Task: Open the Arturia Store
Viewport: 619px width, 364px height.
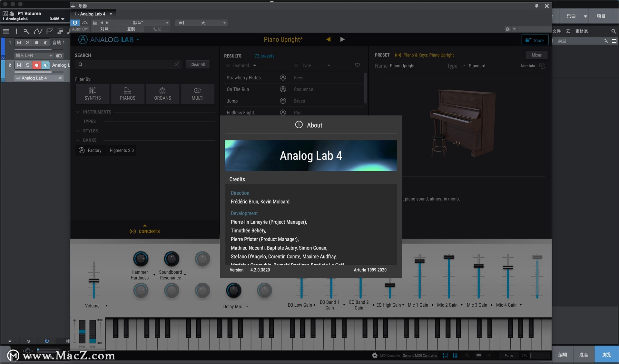Action: pos(535,40)
